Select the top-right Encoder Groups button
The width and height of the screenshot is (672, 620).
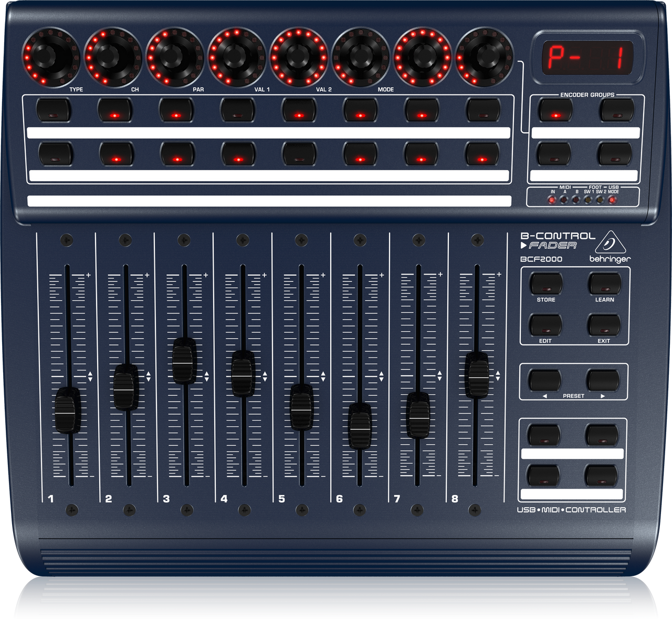tap(617, 111)
